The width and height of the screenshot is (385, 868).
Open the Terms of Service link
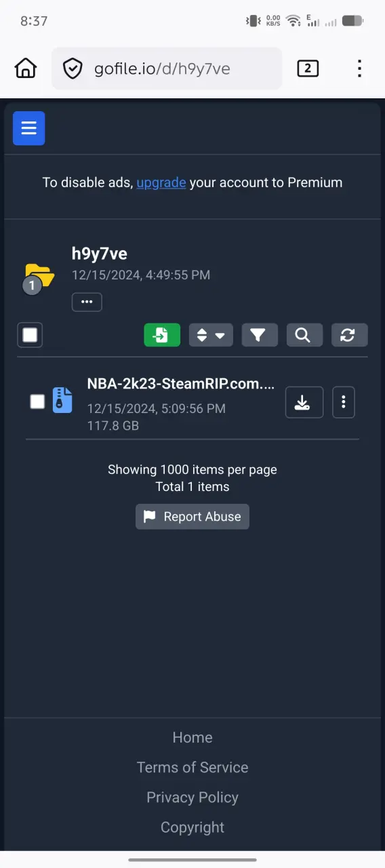[x=192, y=768]
